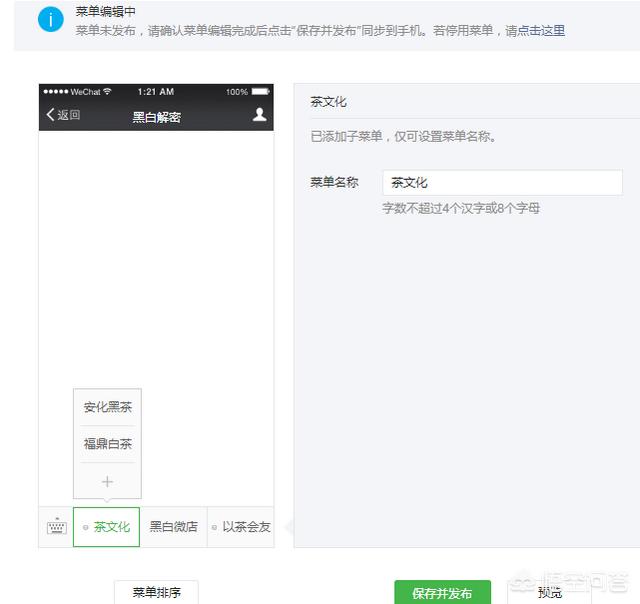The width and height of the screenshot is (640, 604).
Task: Click the 菜单名称 input field
Action: pyautogui.click(x=502, y=182)
